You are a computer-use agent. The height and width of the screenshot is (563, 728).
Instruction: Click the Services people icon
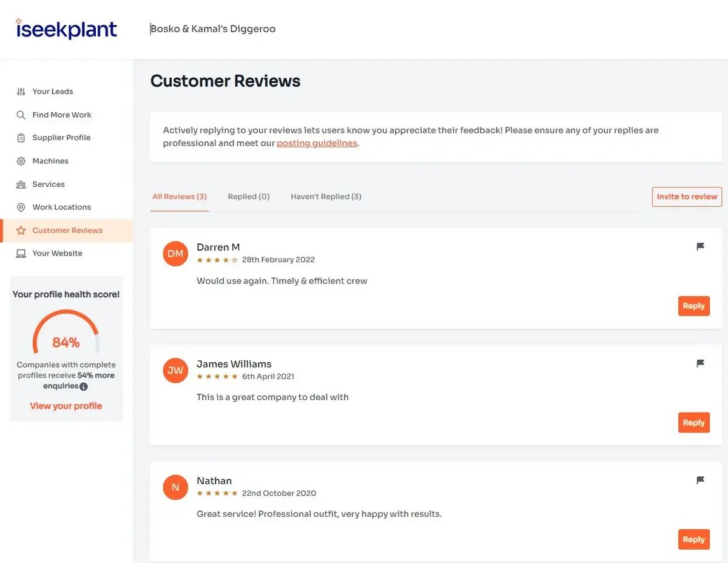tap(21, 184)
